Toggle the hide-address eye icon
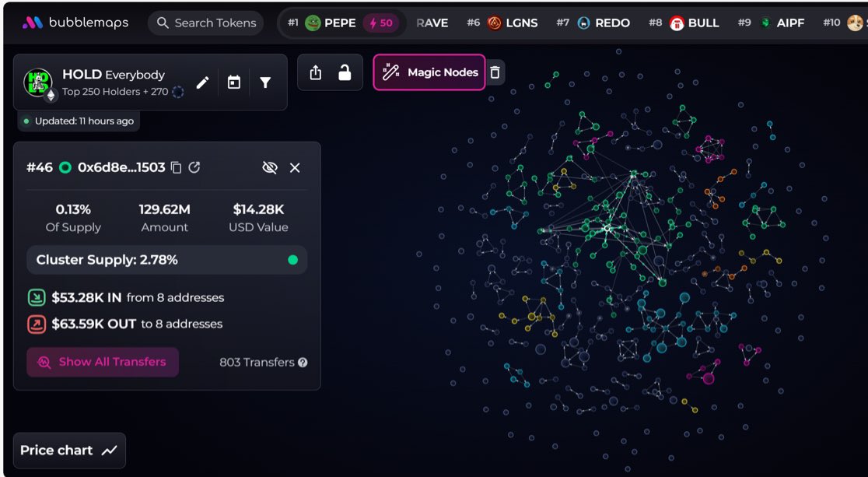868x477 pixels. [x=270, y=167]
